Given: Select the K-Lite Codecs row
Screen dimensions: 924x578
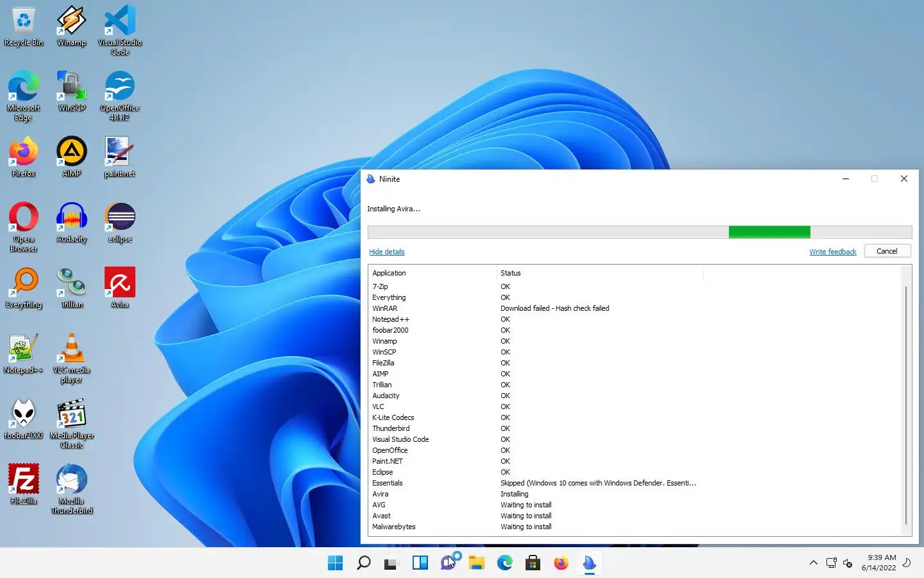Looking at the screenshot, I should 635,417.
